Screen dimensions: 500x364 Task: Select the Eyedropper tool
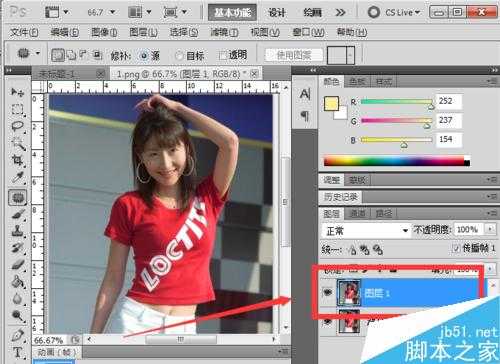17,178
